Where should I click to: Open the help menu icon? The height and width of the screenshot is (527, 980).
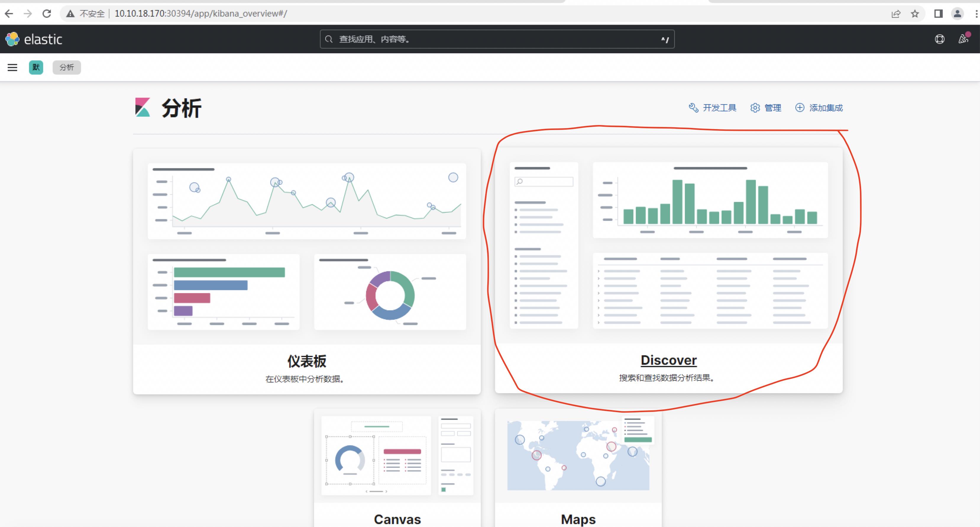click(939, 39)
